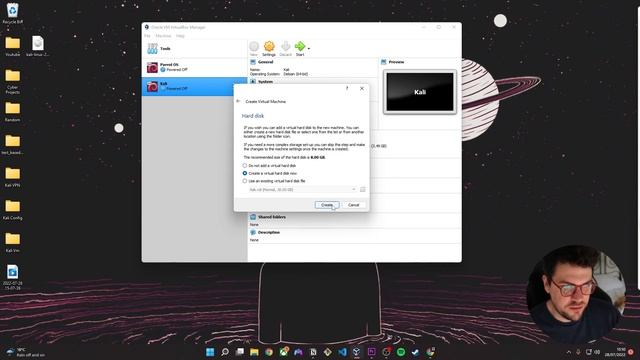Click the weather widget on the taskbar

[x=25, y=352]
